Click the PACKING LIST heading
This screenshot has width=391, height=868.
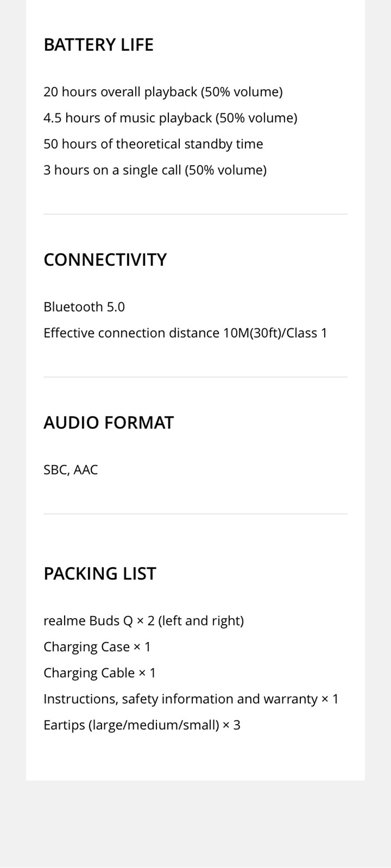(x=100, y=573)
